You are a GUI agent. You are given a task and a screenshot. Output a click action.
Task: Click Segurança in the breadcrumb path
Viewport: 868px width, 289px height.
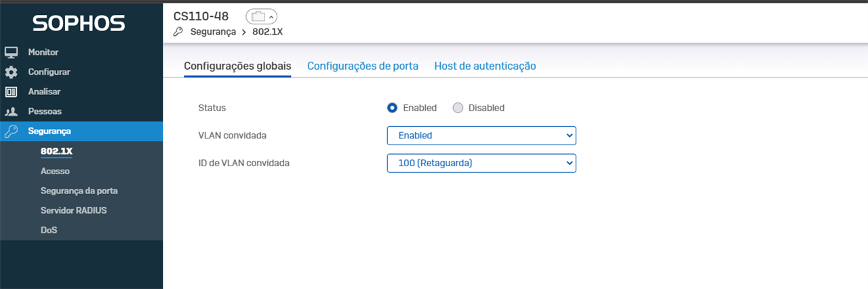tap(212, 31)
